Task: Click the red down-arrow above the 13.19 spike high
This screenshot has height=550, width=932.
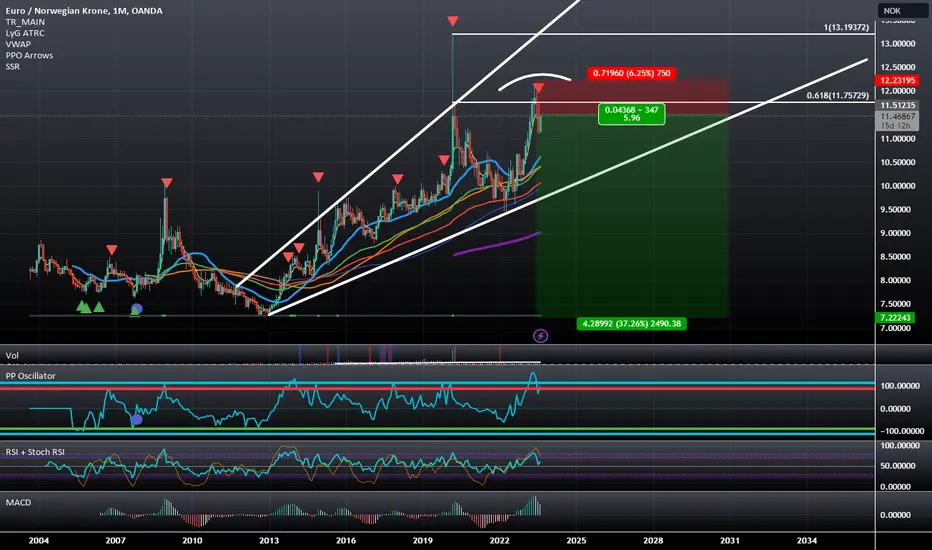Action: click(x=453, y=21)
